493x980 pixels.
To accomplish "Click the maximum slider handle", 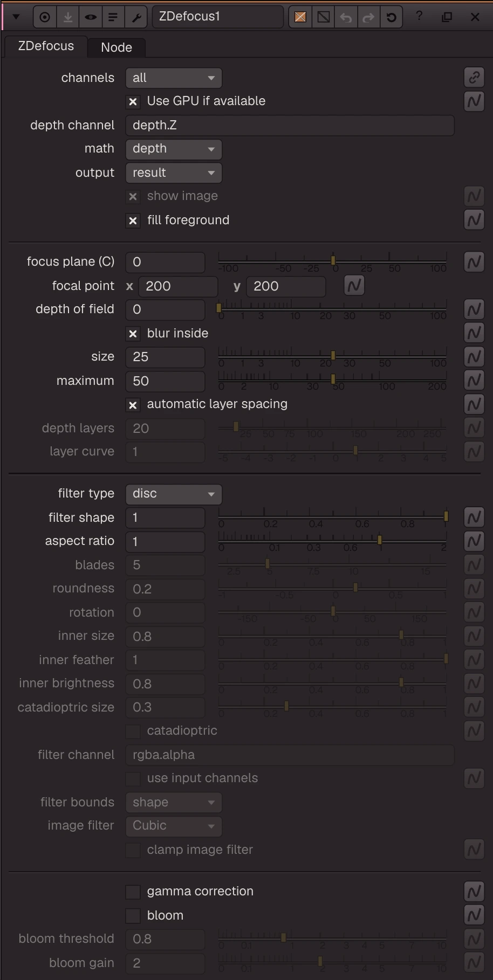I will point(333,379).
